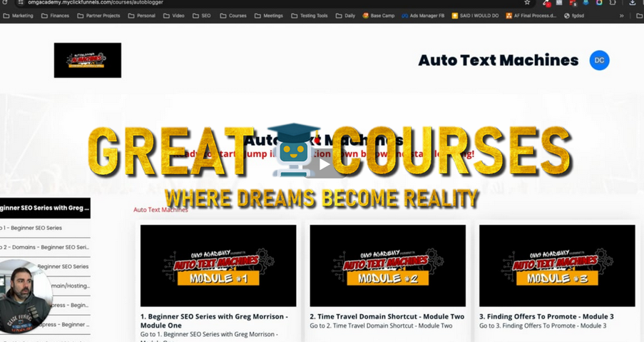The image size is (644, 342).
Task: Open the Finances bookmarks folder
Action: (x=55, y=16)
